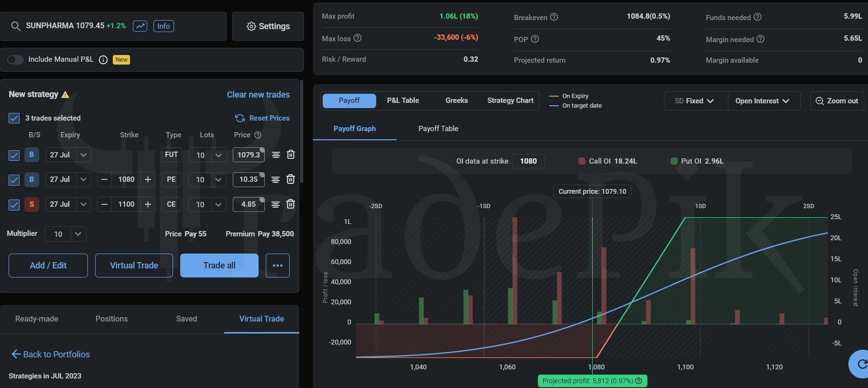Edit the OI data at strike 1080 field

(528, 161)
